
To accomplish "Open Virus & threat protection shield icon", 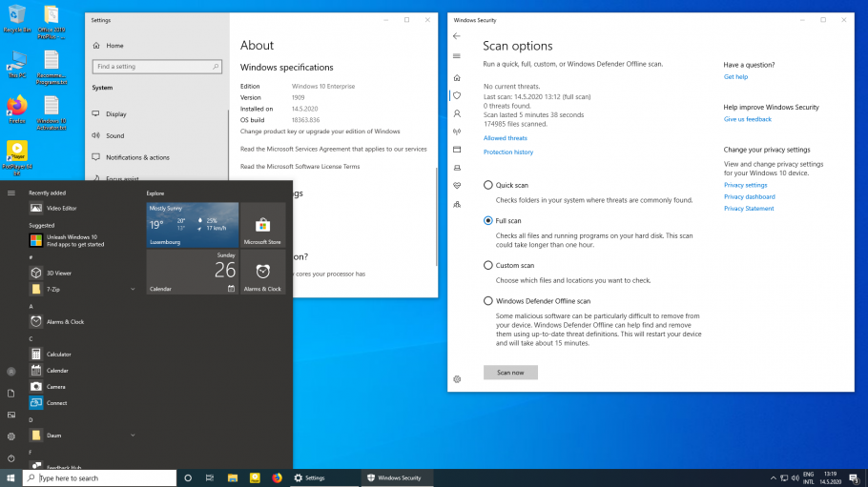I will (457, 95).
